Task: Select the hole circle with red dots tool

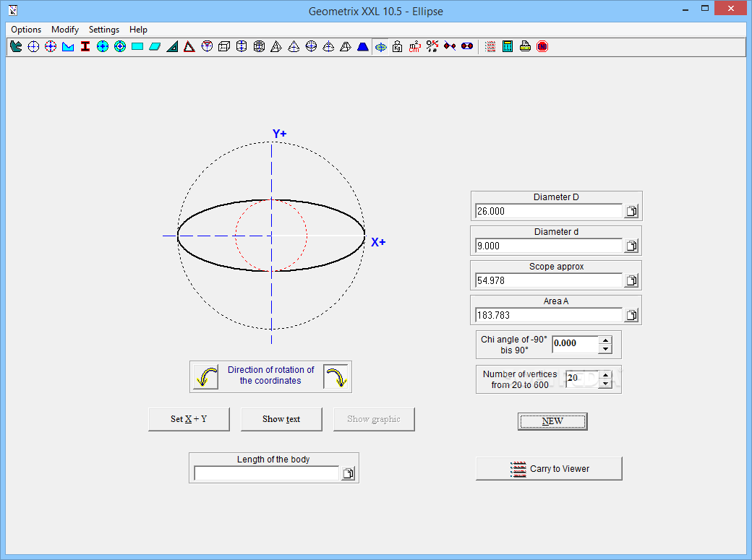Action: pyautogui.click(x=51, y=46)
